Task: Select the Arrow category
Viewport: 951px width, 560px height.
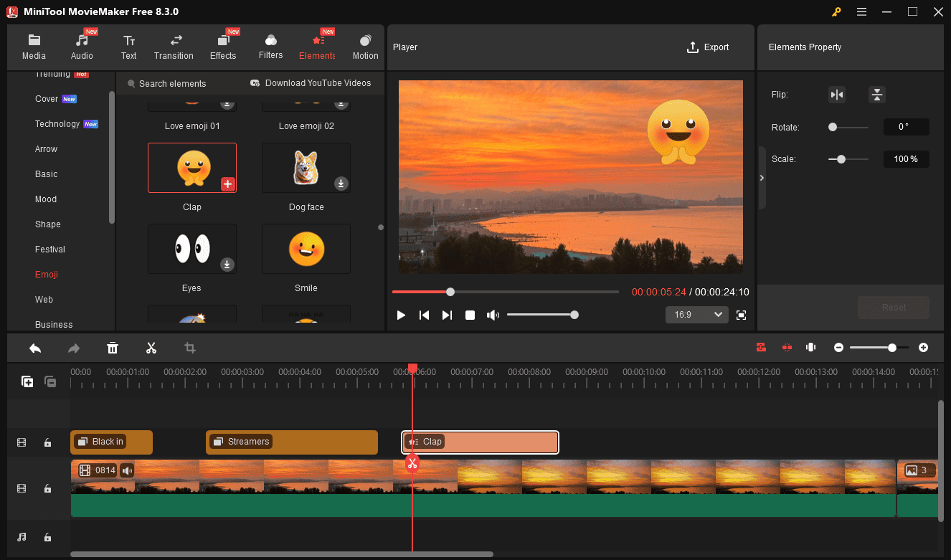Action: coord(46,149)
